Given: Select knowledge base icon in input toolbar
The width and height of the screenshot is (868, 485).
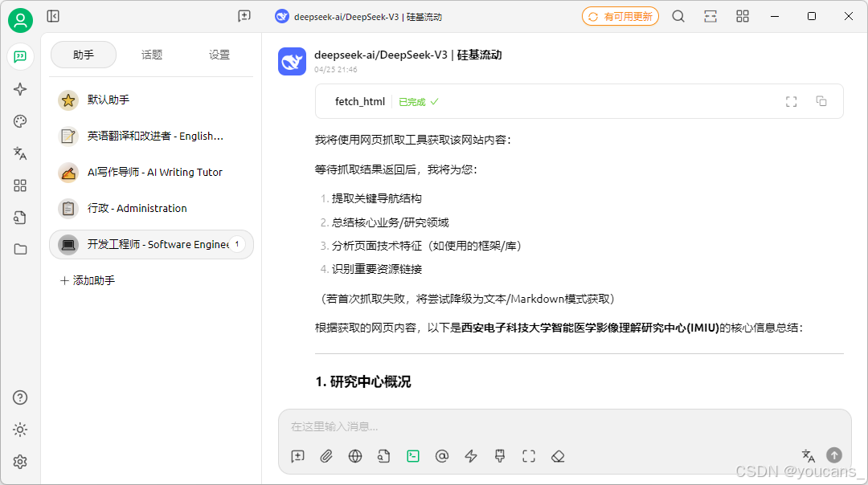Looking at the screenshot, I should 384,456.
